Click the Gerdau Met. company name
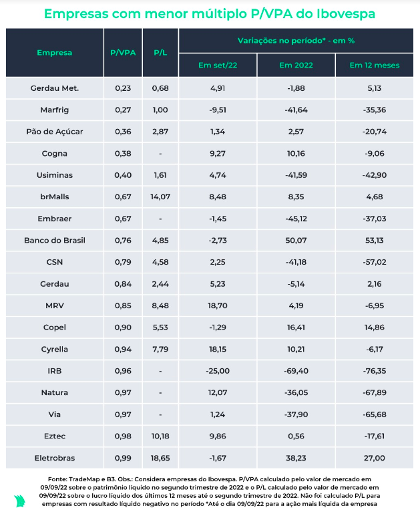Image resolution: width=420 pixels, height=514 pixels. point(54,88)
